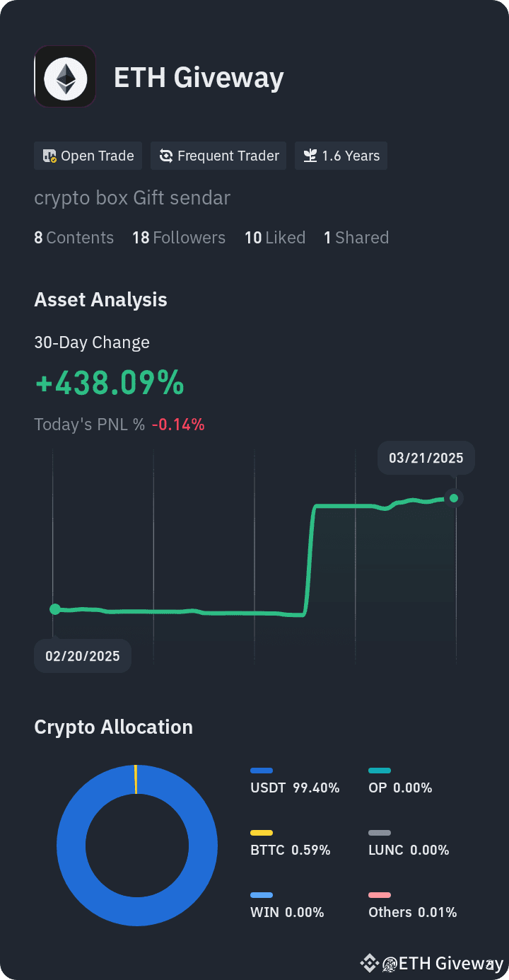Open the 8 Contents tab
Image resolution: width=509 pixels, height=980 pixels.
[x=74, y=238]
